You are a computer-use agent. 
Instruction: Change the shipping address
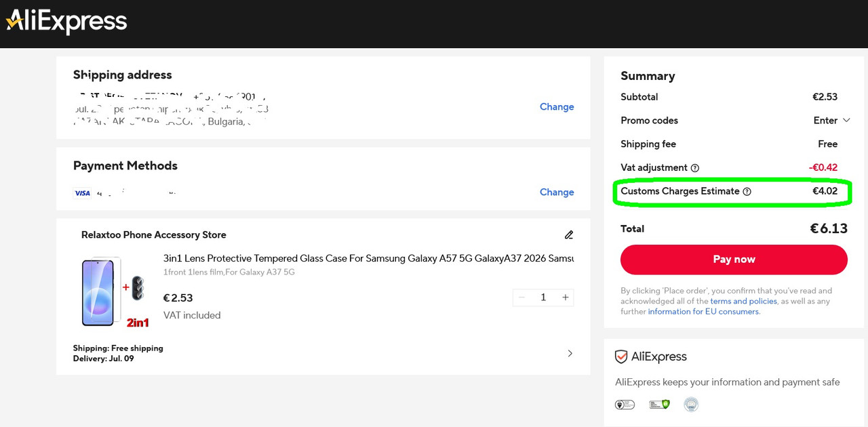coord(557,106)
